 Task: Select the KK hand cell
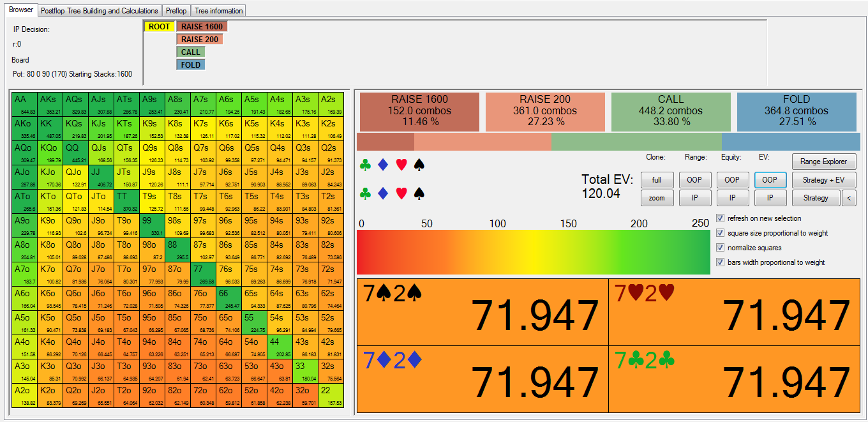point(50,128)
